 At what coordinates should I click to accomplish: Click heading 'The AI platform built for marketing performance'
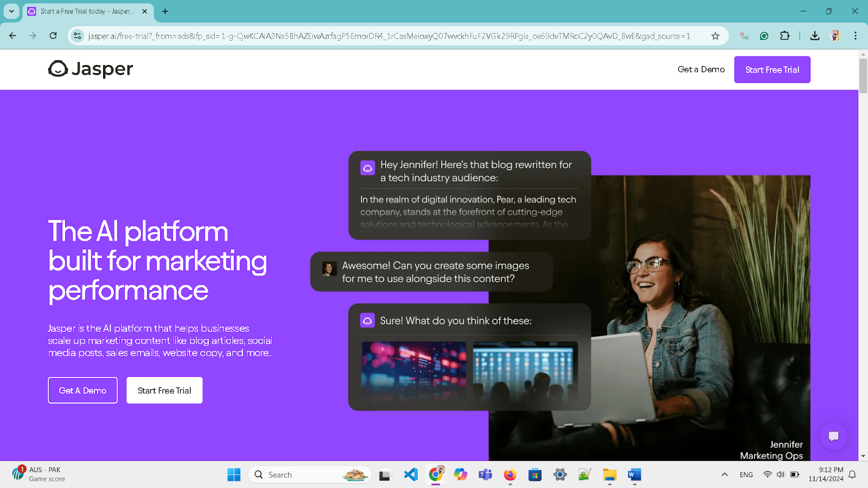[157, 260]
